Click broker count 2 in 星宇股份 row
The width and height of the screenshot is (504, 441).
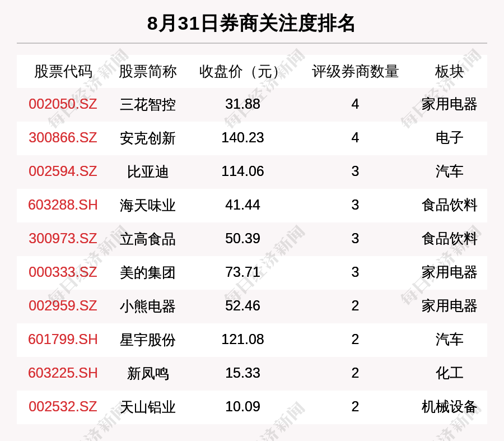click(x=355, y=340)
